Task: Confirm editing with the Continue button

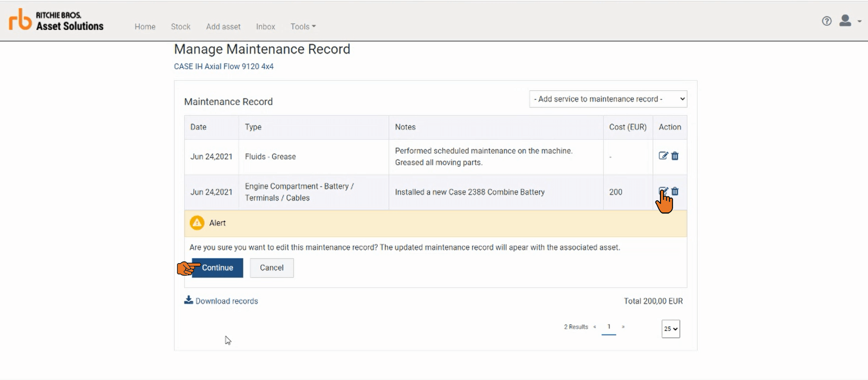Action: tap(217, 268)
